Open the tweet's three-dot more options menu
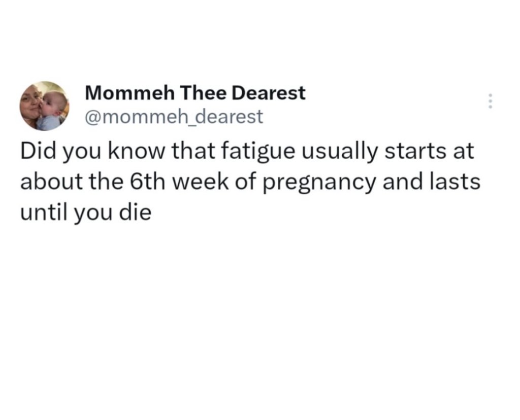The height and width of the screenshot is (420, 520). 490,101
